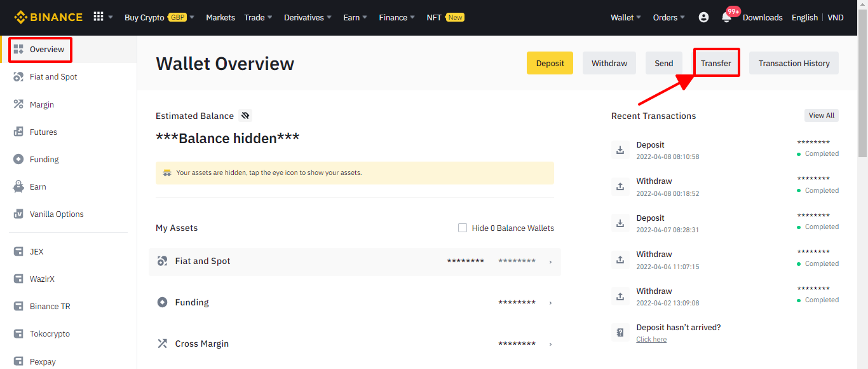Click the Fiat and Spot sidebar icon

18,76
